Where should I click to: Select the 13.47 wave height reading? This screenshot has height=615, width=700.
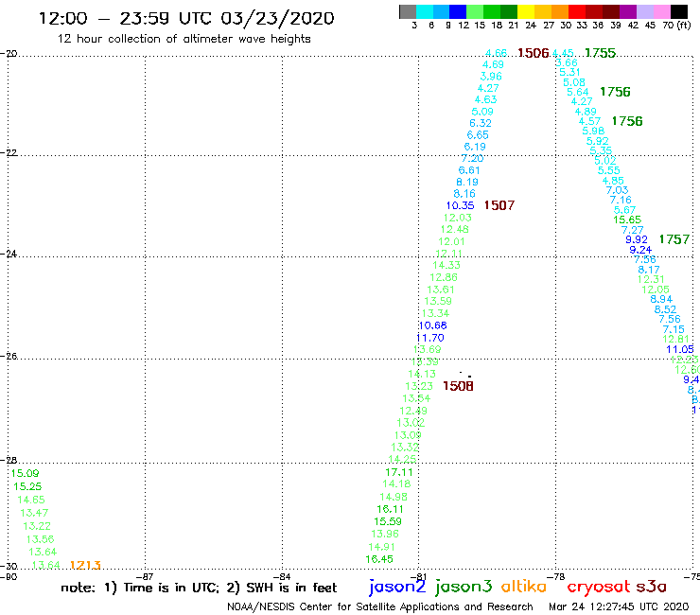tap(34, 513)
